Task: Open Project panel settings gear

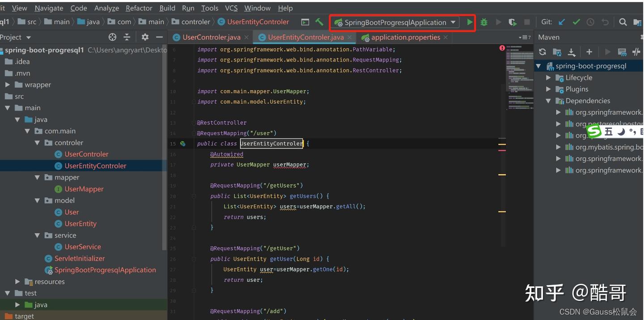Action: pyautogui.click(x=145, y=37)
